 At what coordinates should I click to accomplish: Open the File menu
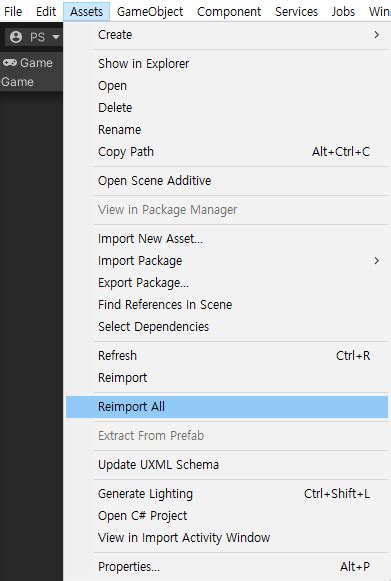coord(13,11)
